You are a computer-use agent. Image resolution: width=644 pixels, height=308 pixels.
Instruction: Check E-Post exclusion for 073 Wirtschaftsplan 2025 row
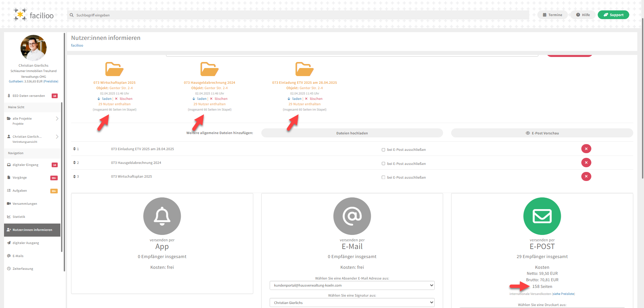(x=383, y=178)
